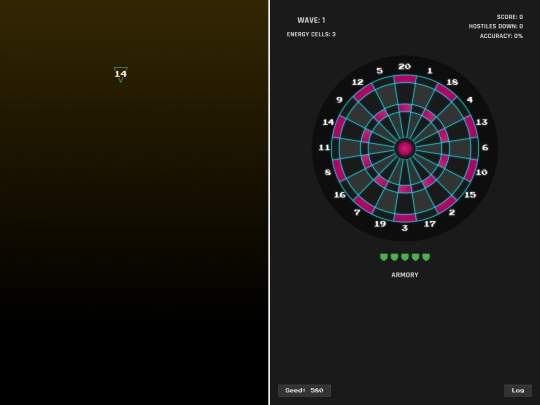The width and height of the screenshot is (540, 405).
Task: Click the number 15 on the dartboard rim
Action: coord(470,195)
